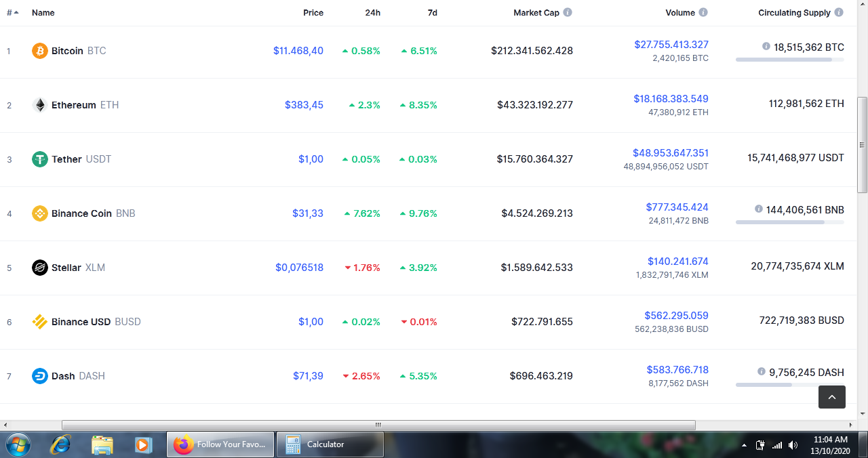Sort by the Market Cap column header

536,13
